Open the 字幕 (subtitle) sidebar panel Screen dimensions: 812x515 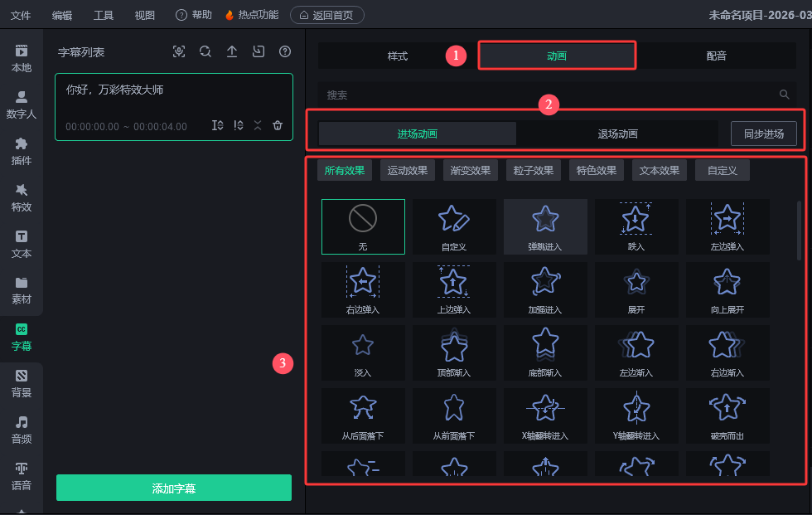pyautogui.click(x=22, y=337)
